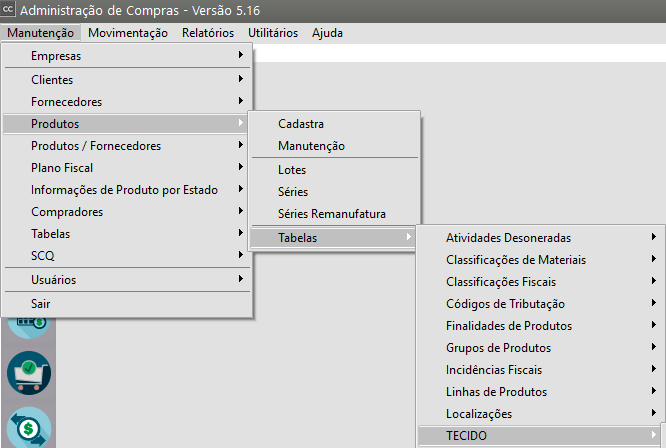Open the Movimentação menu
This screenshot has width=666, height=448.
128,33
